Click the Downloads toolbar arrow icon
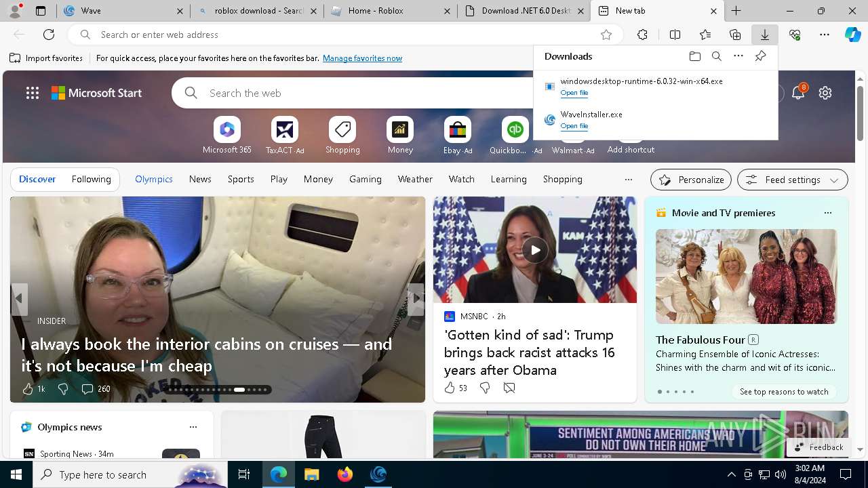The image size is (868, 488). (764, 35)
